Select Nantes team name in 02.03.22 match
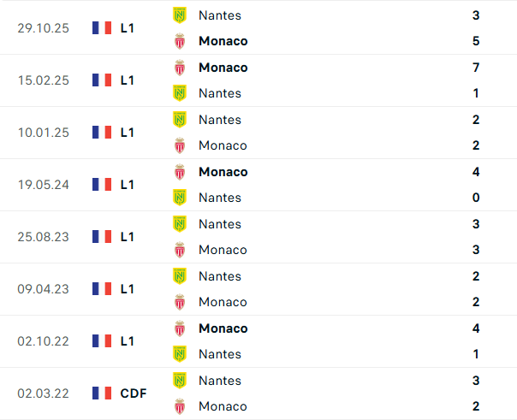 (x=220, y=381)
